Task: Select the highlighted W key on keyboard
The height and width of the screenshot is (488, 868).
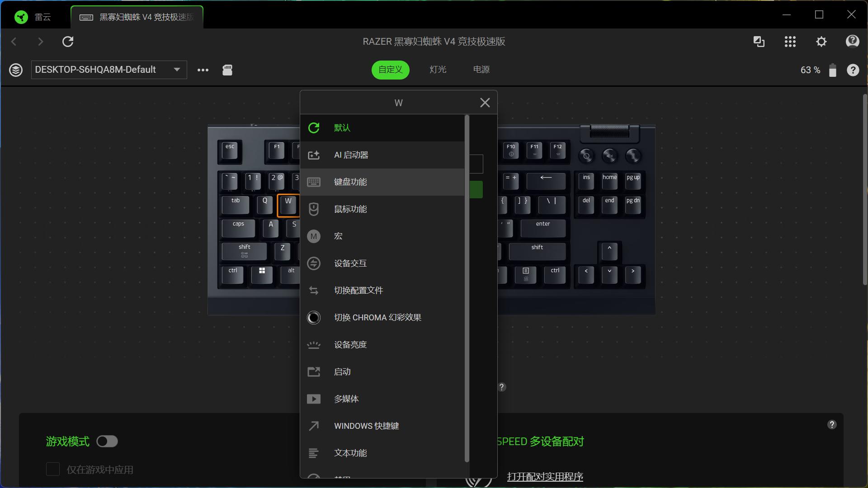Action: point(288,206)
